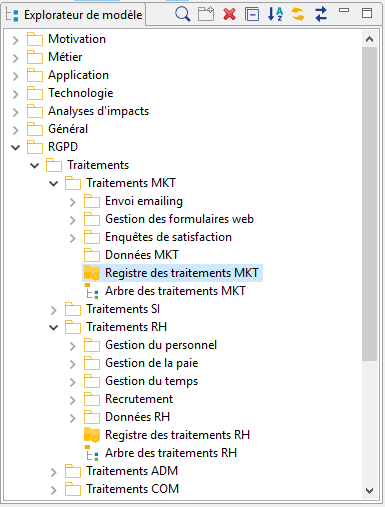Expand the Gestion du personnel folder
This screenshot has height=507, width=385.
(x=73, y=346)
